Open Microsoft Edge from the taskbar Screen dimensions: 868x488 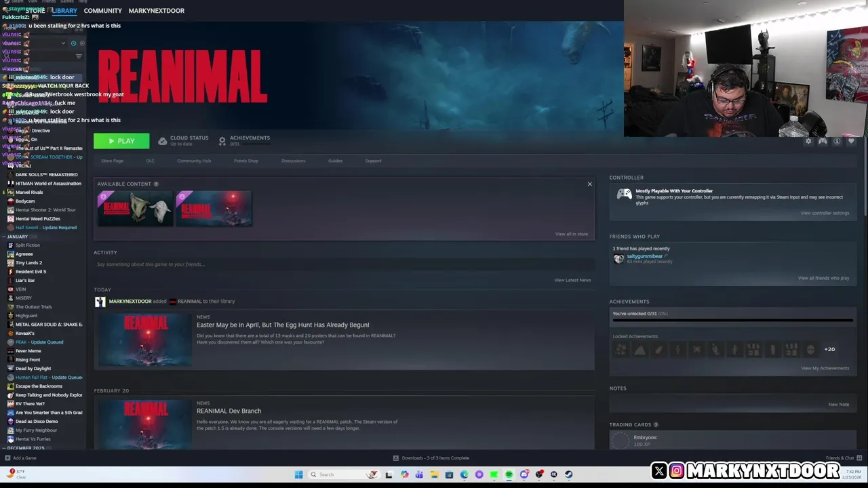464,474
